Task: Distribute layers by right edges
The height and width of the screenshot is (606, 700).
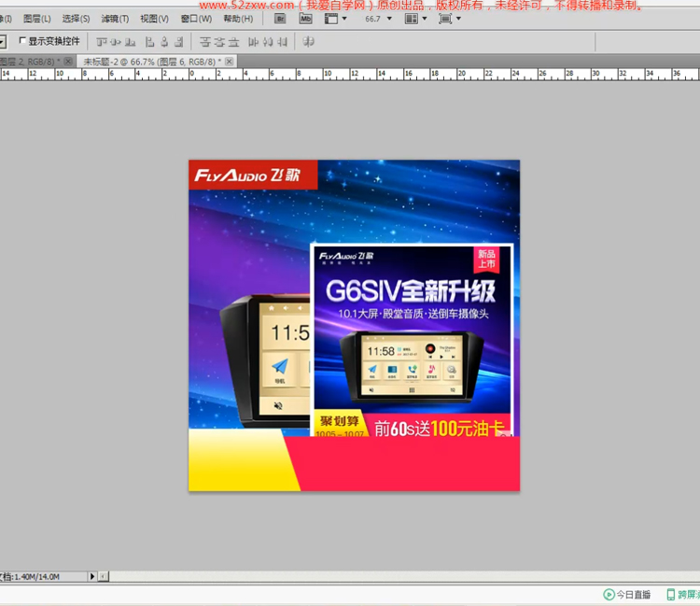Action: pos(282,42)
